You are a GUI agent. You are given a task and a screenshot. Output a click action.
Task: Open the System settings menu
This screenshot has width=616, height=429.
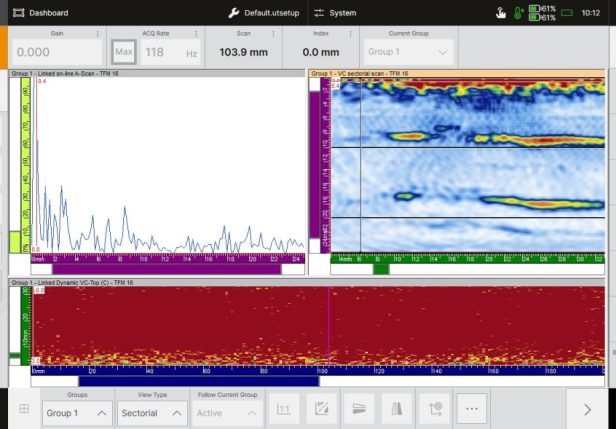(335, 13)
